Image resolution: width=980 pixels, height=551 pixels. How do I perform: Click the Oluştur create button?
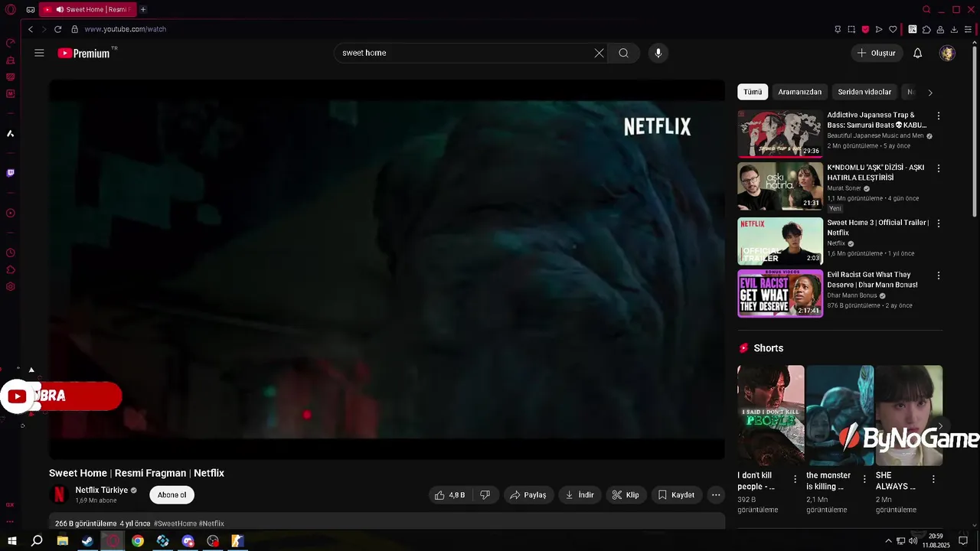point(877,53)
